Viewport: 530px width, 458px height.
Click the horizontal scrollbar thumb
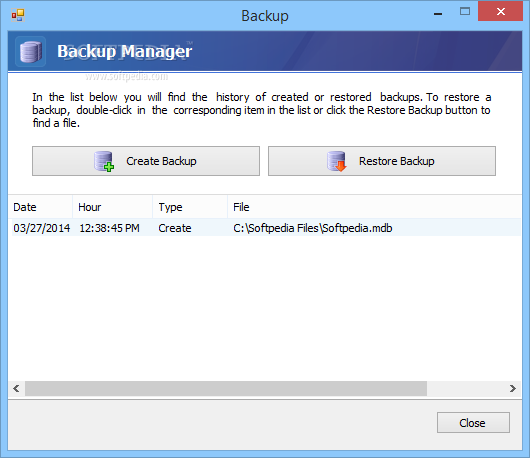tap(226, 388)
